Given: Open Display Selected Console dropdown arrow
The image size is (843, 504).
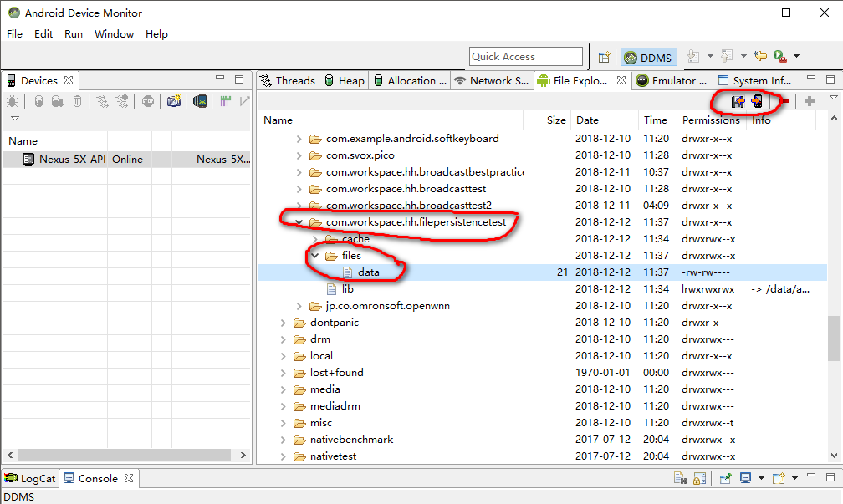Looking at the screenshot, I should click(761, 478).
